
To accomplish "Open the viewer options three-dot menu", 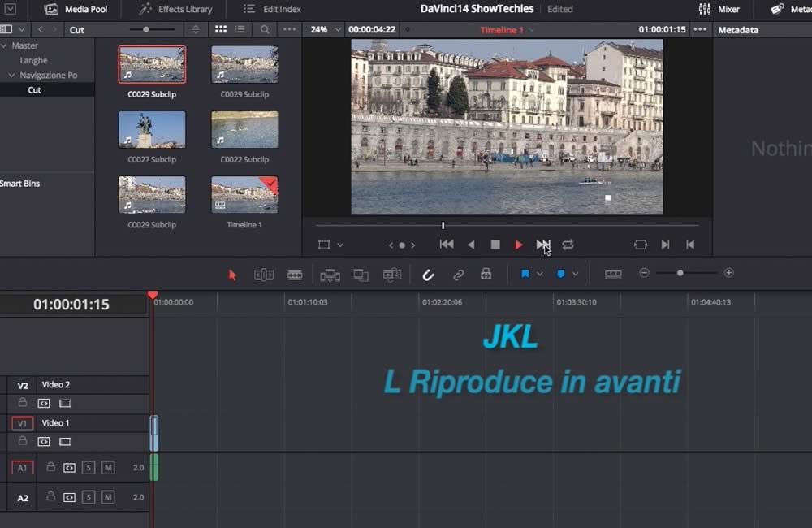I will click(x=700, y=29).
